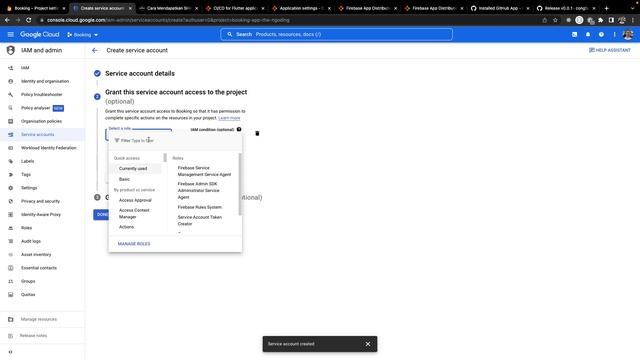This screenshot has width=640, height=360.
Task: Switch to Booking Project settings browser tab
Action: click(36, 8)
